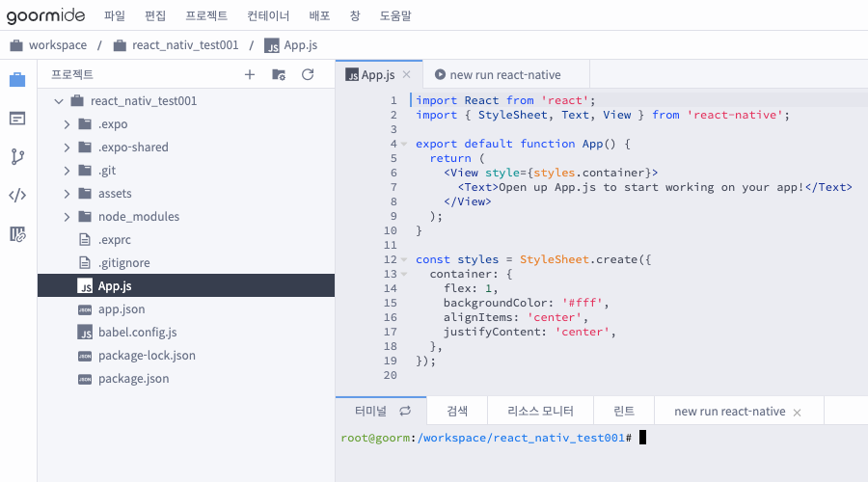The height and width of the screenshot is (482, 868).
Task: Refresh the project tree
Action: (x=308, y=74)
